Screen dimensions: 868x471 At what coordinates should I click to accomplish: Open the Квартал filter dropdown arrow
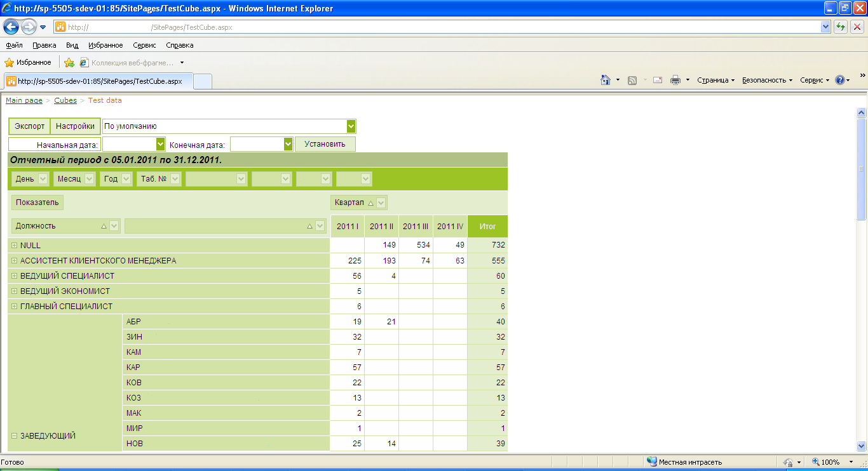coord(381,202)
